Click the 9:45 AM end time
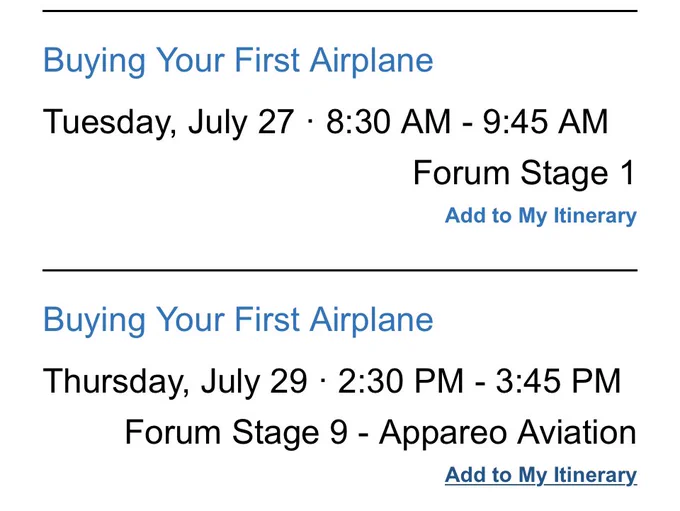Image resolution: width=680 pixels, height=511 pixels. click(546, 121)
